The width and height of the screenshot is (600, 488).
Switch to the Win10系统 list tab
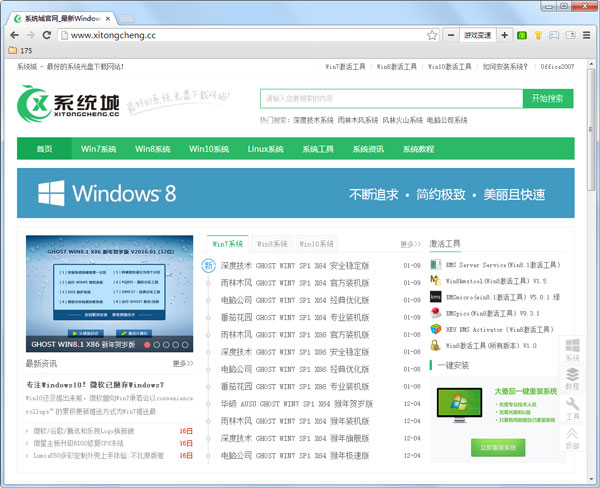point(316,244)
